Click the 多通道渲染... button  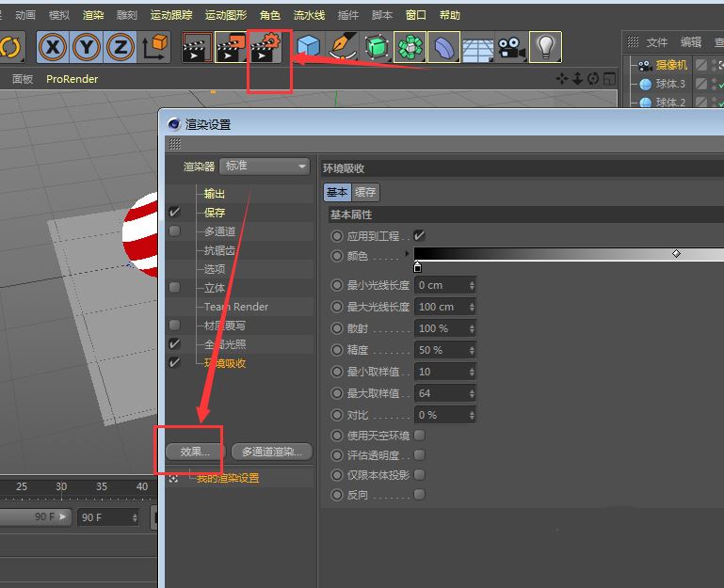pyautogui.click(x=271, y=452)
